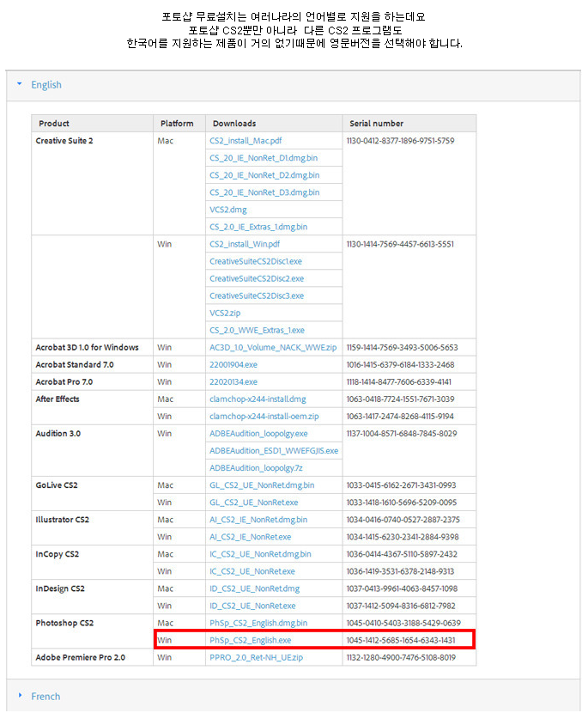Click the Downloads column header
The height and width of the screenshot is (719, 588).
click(x=234, y=124)
